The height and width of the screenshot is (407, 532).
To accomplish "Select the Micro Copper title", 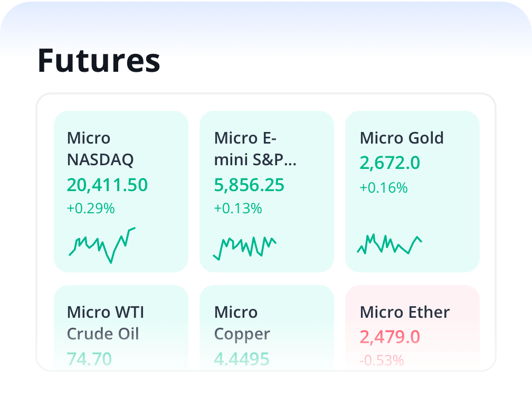I will click(x=242, y=323).
